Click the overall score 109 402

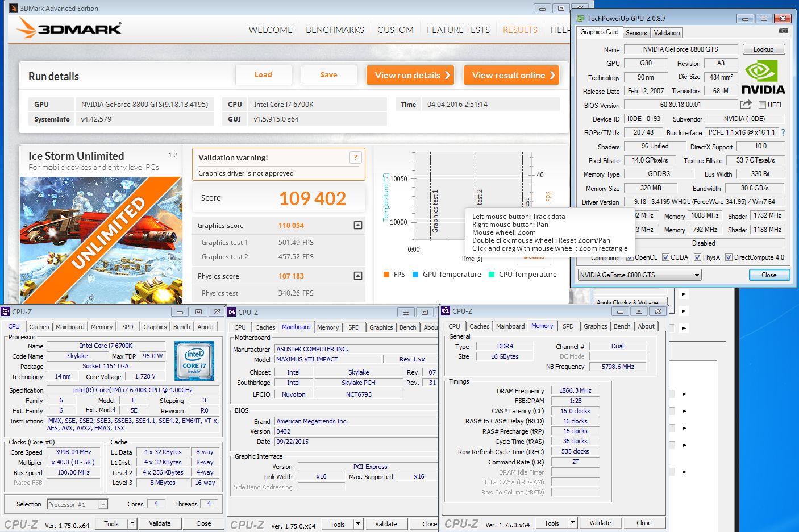313,198
